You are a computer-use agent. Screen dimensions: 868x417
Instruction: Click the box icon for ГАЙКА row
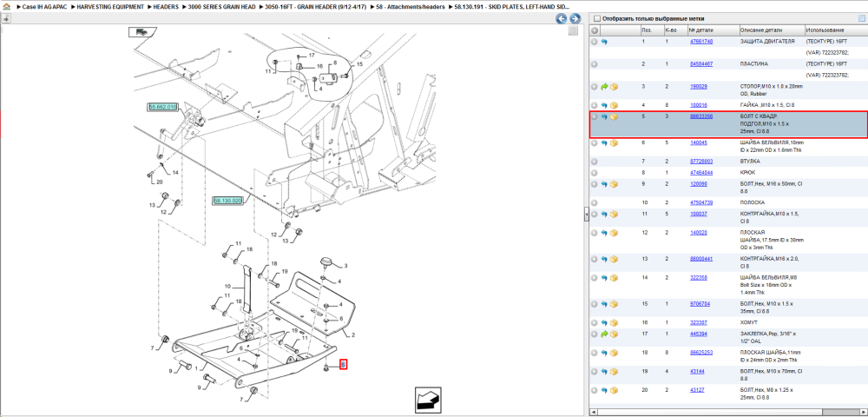coord(614,105)
